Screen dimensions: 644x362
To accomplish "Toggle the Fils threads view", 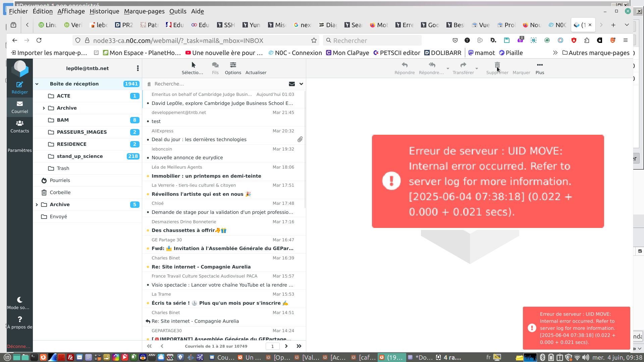I will click(x=215, y=65).
